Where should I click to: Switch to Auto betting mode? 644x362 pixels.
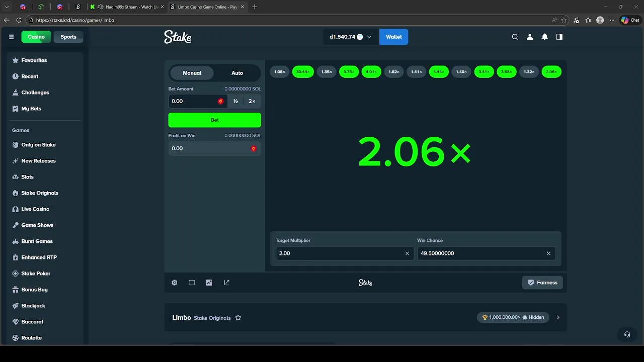click(x=237, y=73)
